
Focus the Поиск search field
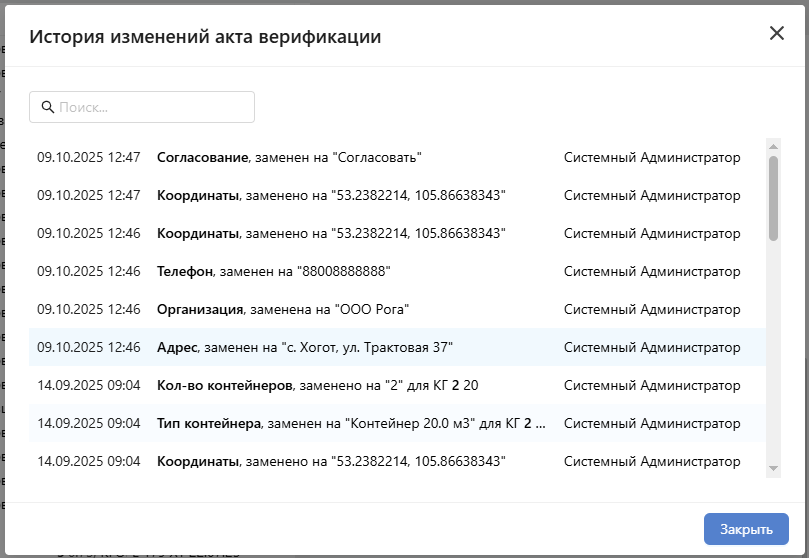[x=150, y=107]
